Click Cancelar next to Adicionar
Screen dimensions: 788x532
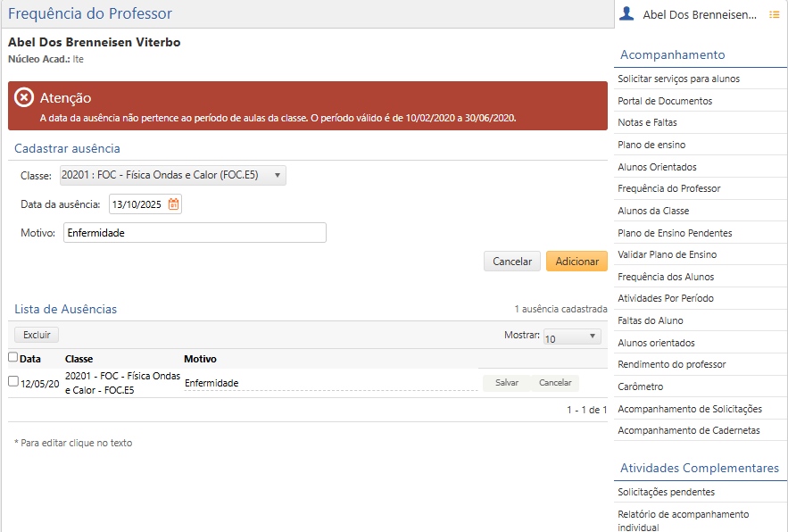pos(512,262)
